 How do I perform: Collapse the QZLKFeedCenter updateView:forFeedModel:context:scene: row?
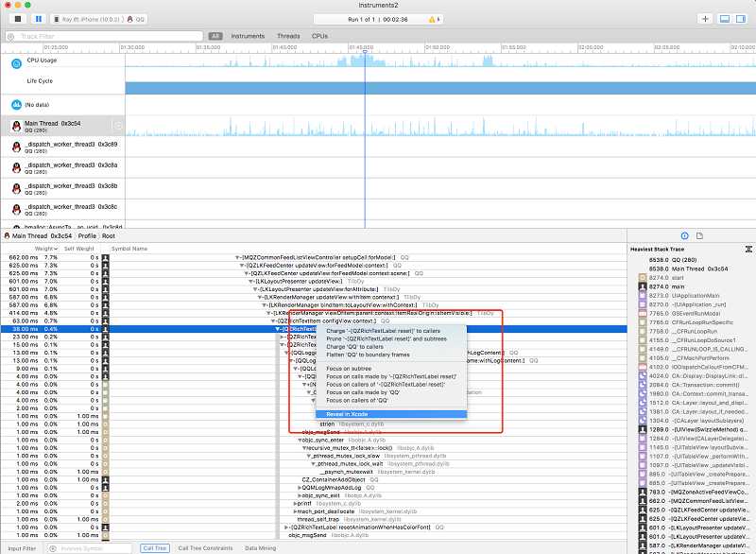[x=247, y=273]
